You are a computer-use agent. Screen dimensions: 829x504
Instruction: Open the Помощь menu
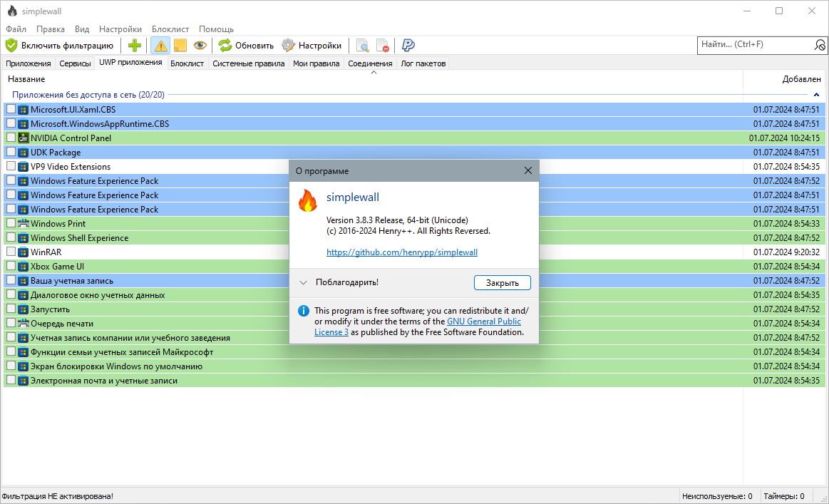[216, 29]
